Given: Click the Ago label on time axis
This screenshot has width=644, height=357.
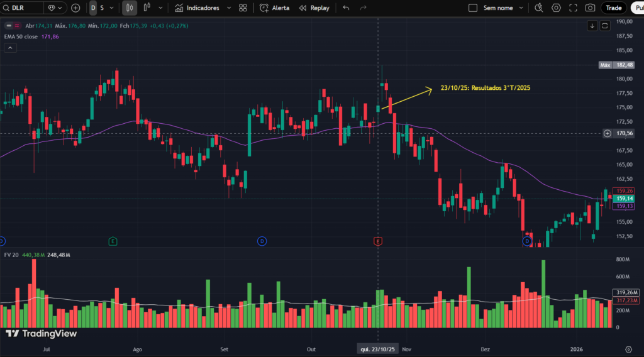Looking at the screenshot, I should coord(137,349).
